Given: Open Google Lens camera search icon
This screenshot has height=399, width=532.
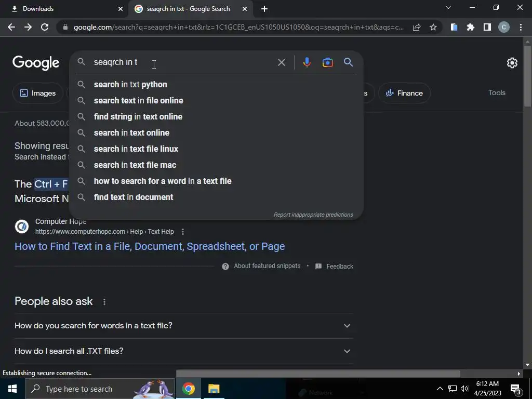Looking at the screenshot, I should point(327,62).
